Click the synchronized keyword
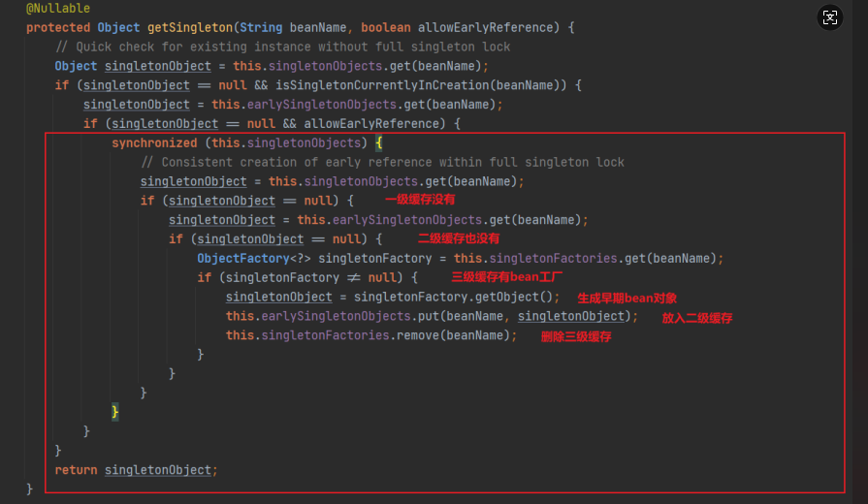The image size is (868, 504). click(x=154, y=142)
